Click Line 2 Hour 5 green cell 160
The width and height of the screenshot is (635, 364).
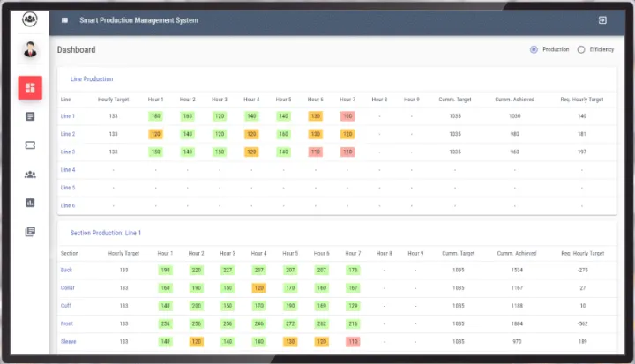point(283,134)
